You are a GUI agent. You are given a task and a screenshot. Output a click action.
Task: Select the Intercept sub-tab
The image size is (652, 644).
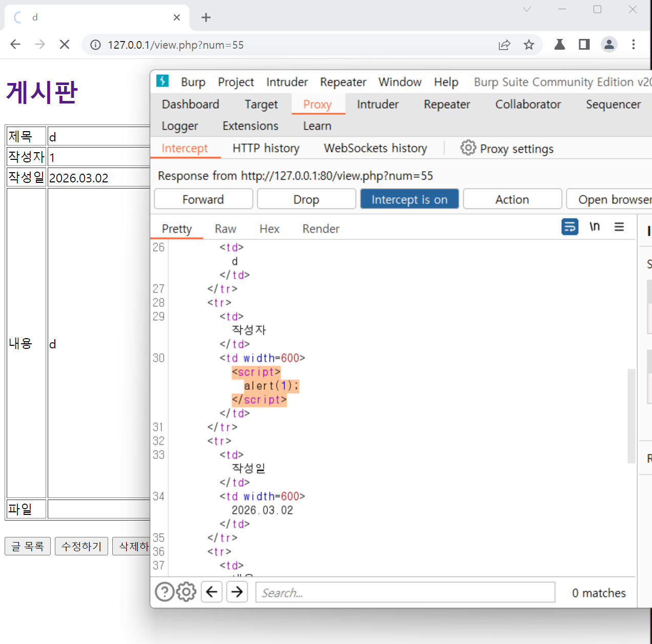pos(185,148)
